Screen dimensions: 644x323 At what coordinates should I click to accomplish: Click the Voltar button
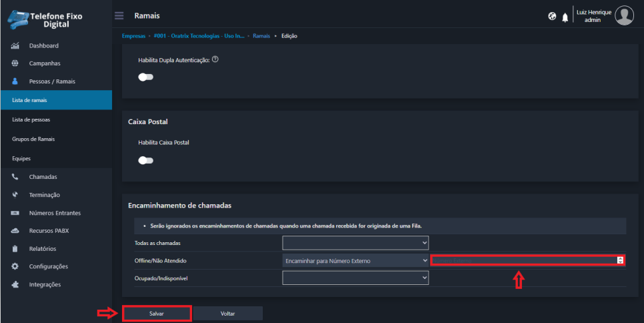pos(227,313)
